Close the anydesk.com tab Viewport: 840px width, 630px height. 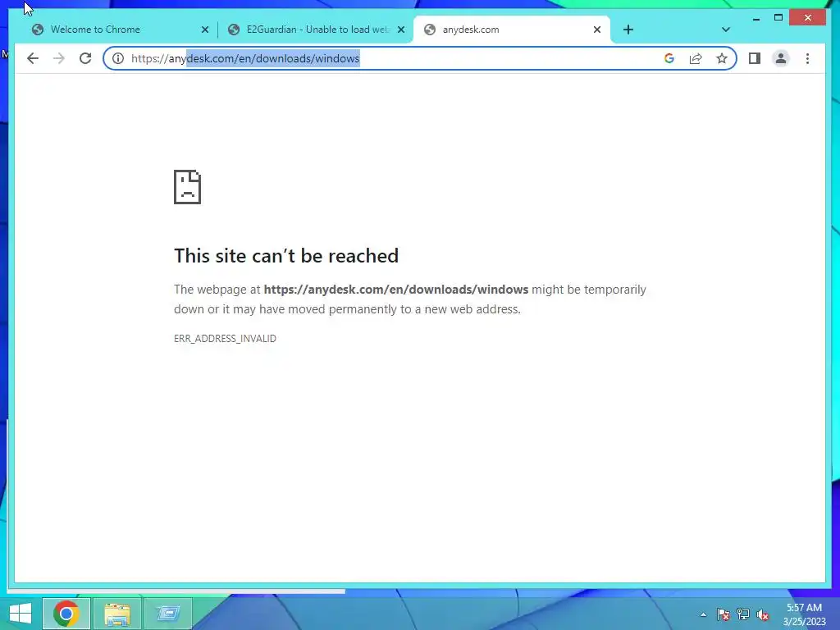click(597, 30)
